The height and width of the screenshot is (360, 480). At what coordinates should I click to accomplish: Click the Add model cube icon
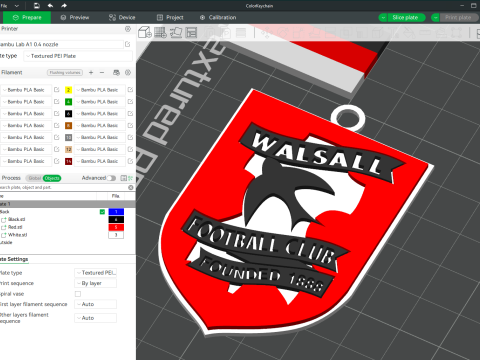(x=145, y=32)
